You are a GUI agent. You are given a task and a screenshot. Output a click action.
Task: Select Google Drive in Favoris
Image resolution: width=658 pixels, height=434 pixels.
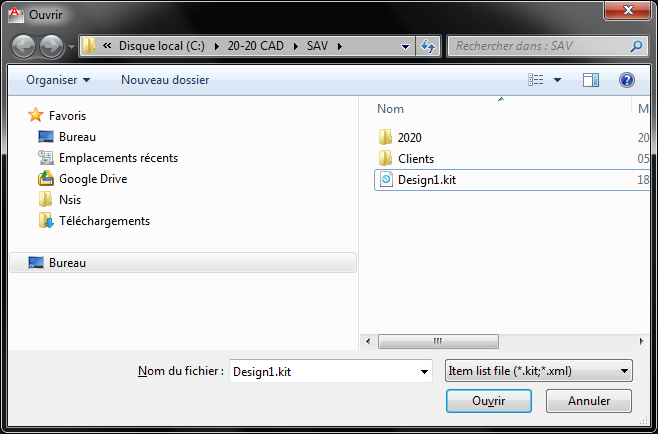coord(92,179)
